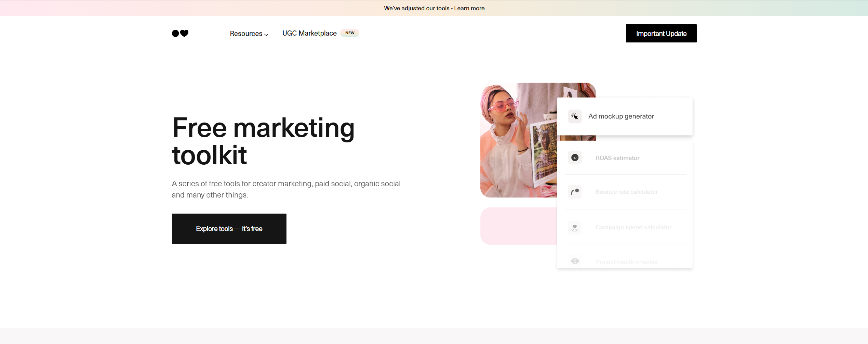Open the Resources menu label
The image size is (868, 344).
click(x=246, y=34)
